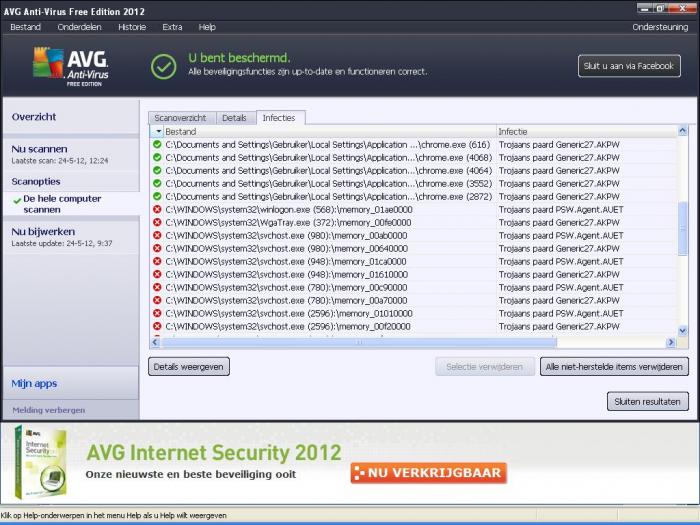Click the AVG Internet Security box image
The width and height of the screenshot is (700, 525).
click(40, 462)
